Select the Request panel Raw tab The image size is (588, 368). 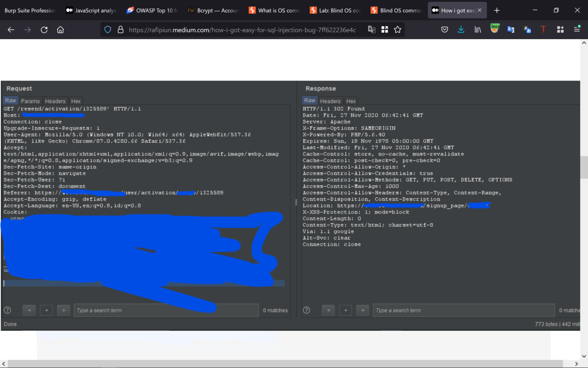pos(11,101)
